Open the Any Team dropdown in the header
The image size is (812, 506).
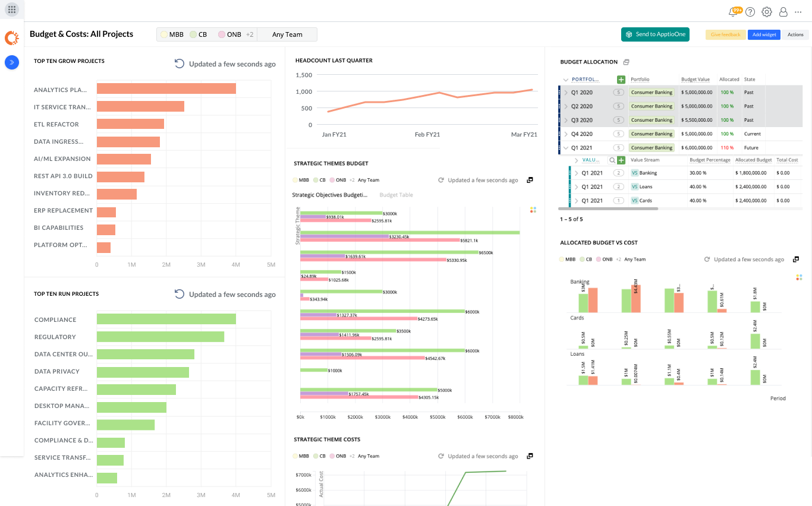click(287, 34)
